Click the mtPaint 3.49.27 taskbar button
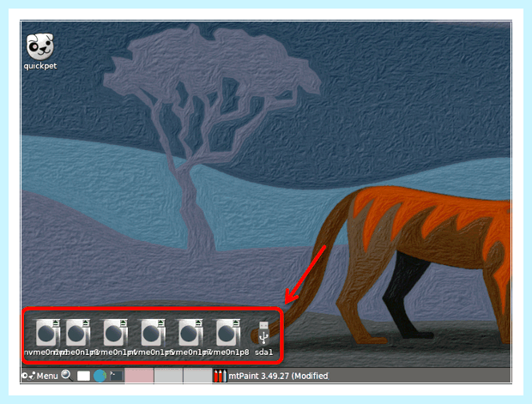 [271, 376]
